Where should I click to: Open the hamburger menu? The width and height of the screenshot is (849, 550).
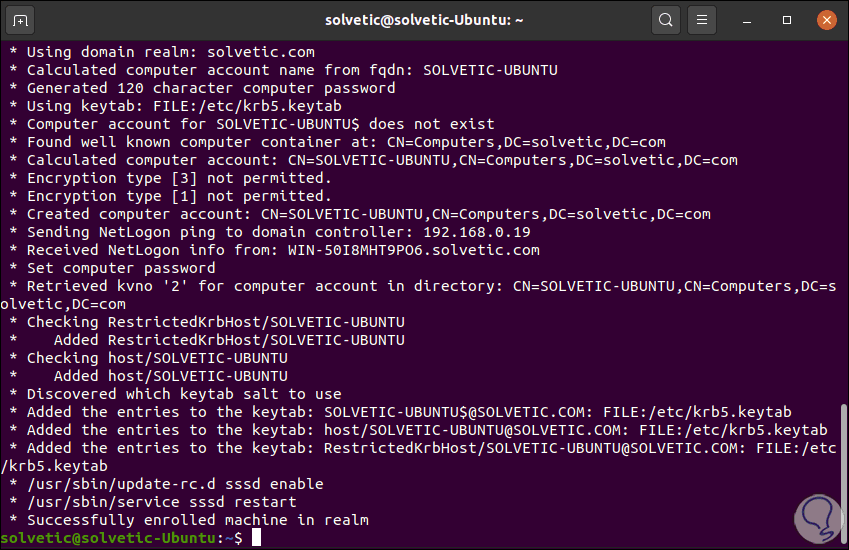(x=703, y=19)
